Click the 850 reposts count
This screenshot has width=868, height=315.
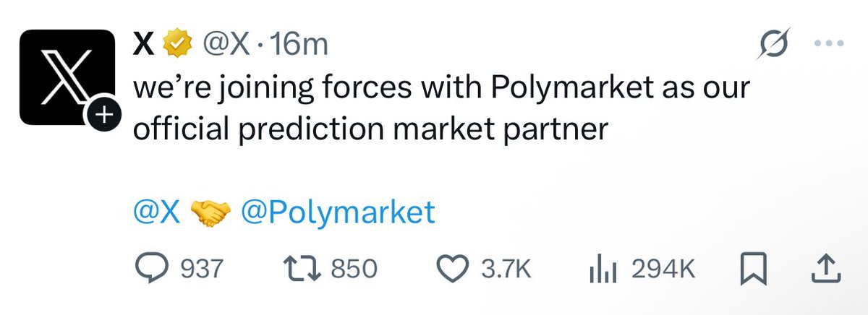(x=354, y=269)
